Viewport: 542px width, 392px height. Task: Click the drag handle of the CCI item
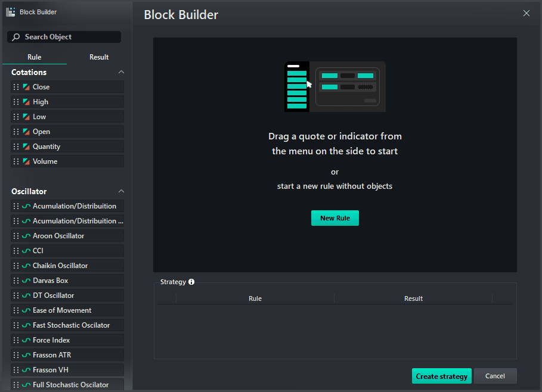click(16, 251)
